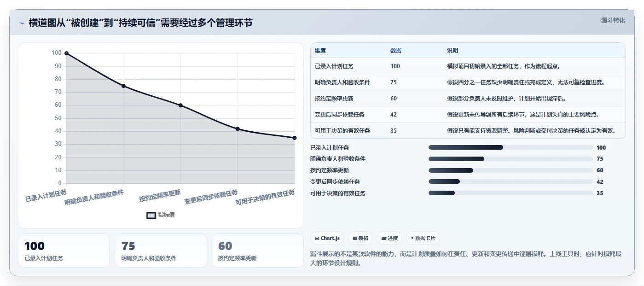Viewport: 644px width, 286px height.
Task: Click the lightning icon beside the title
Action: 22,23
